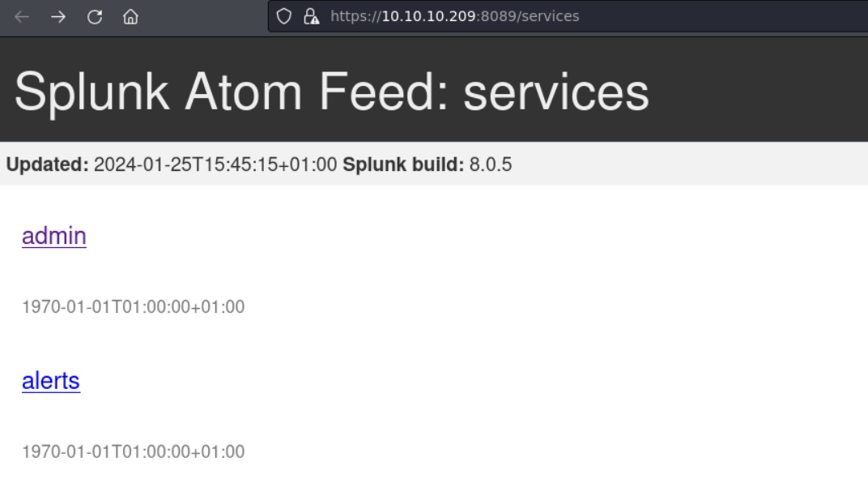
Task: Show the insecure connection padlock info
Action: (311, 16)
